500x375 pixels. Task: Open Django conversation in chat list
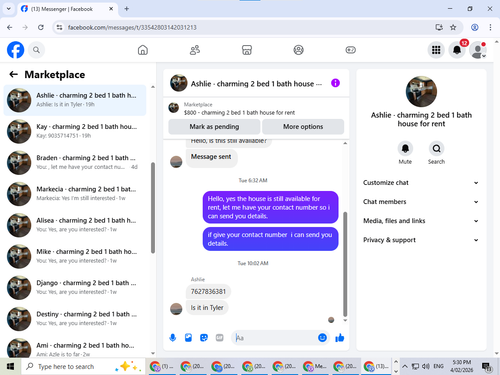[75, 288]
